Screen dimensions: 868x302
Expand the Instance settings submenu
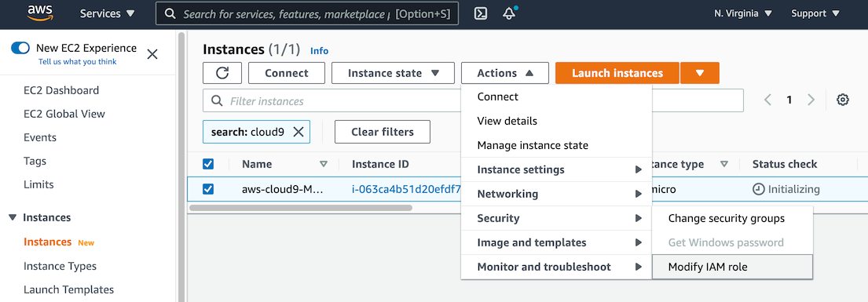click(x=556, y=169)
